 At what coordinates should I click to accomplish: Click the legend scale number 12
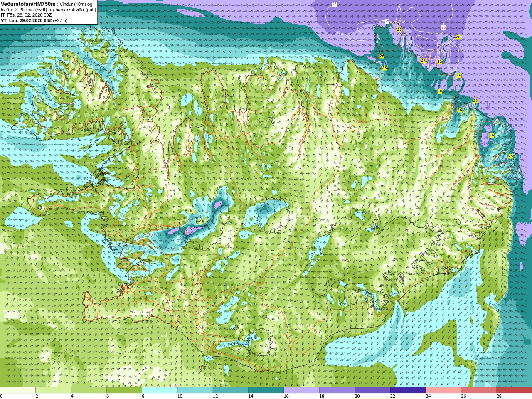coord(215,396)
